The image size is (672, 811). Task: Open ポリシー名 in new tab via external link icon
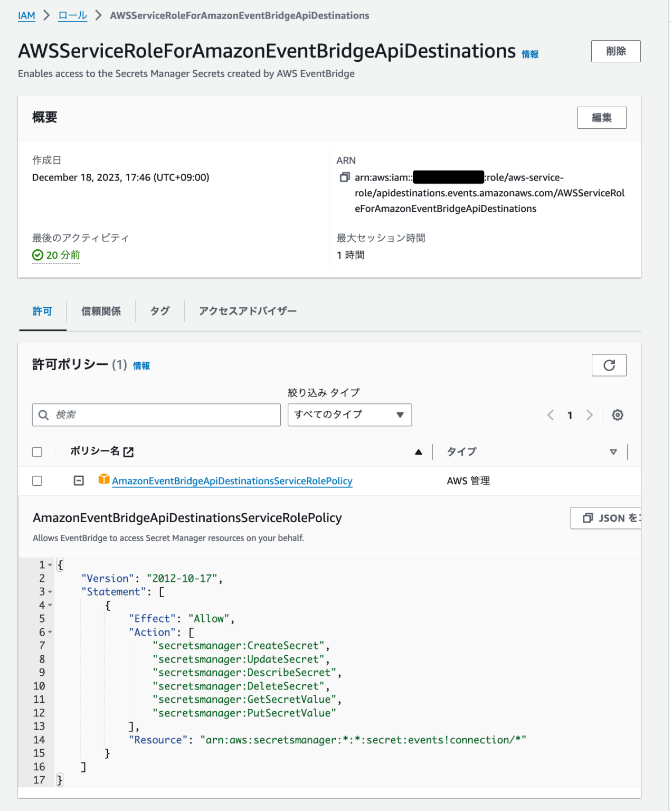point(128,452)
